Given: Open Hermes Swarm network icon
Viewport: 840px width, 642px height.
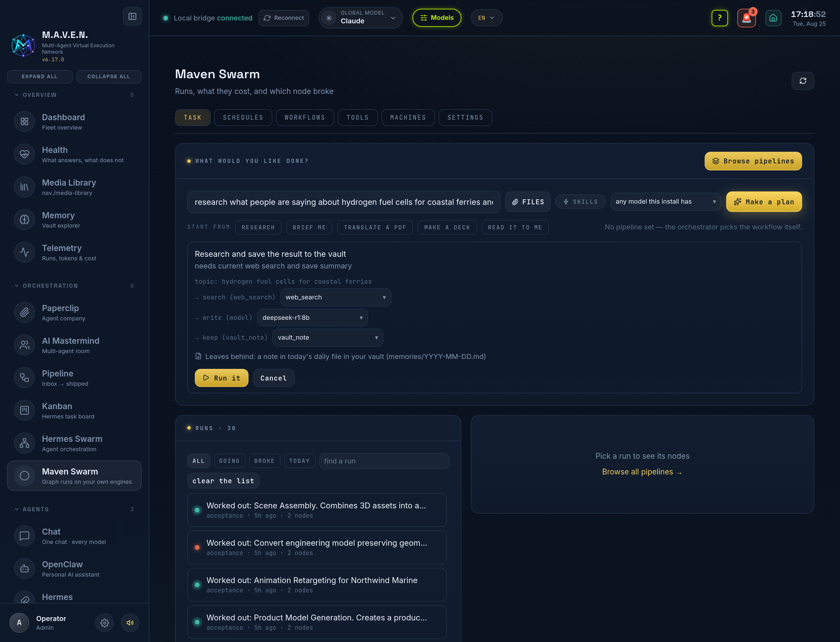Looking at the screenshot, I should (24, 443).
